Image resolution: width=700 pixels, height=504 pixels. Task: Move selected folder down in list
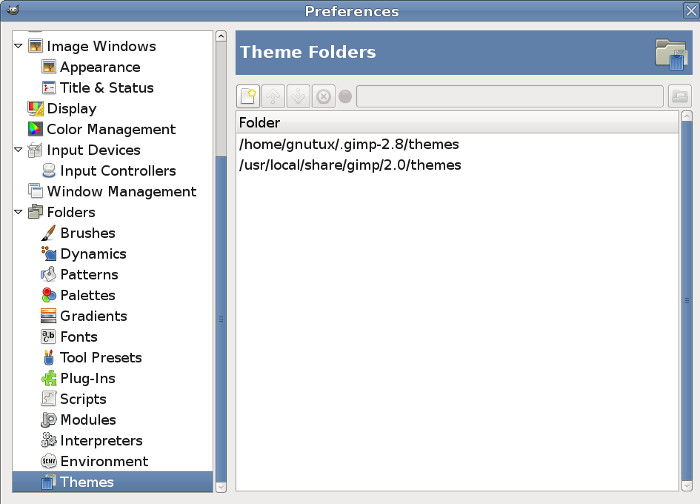(x=298, y=96)
